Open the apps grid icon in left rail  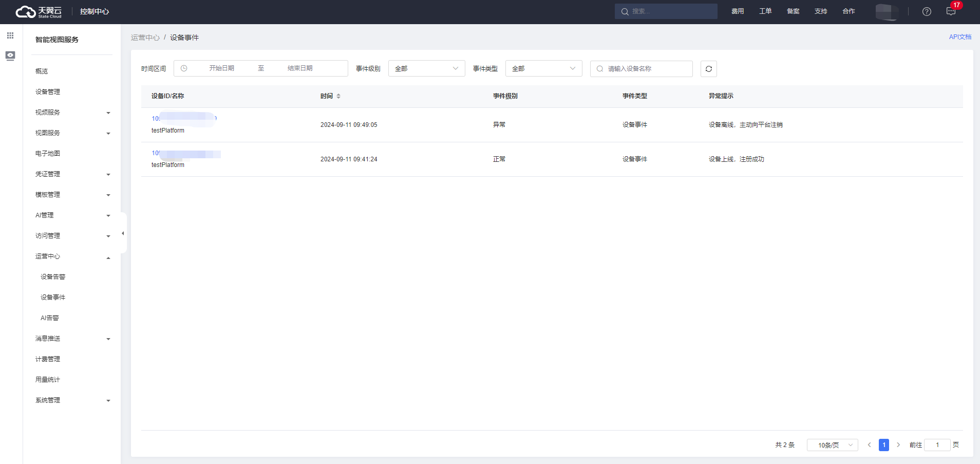pos(10,35)
